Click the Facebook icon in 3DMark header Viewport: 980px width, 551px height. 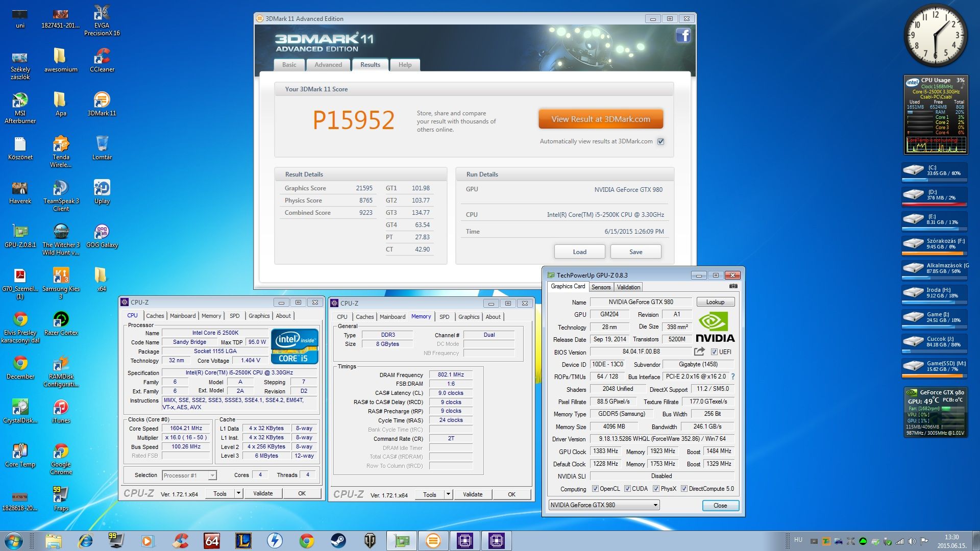click(x=683, y=35)
